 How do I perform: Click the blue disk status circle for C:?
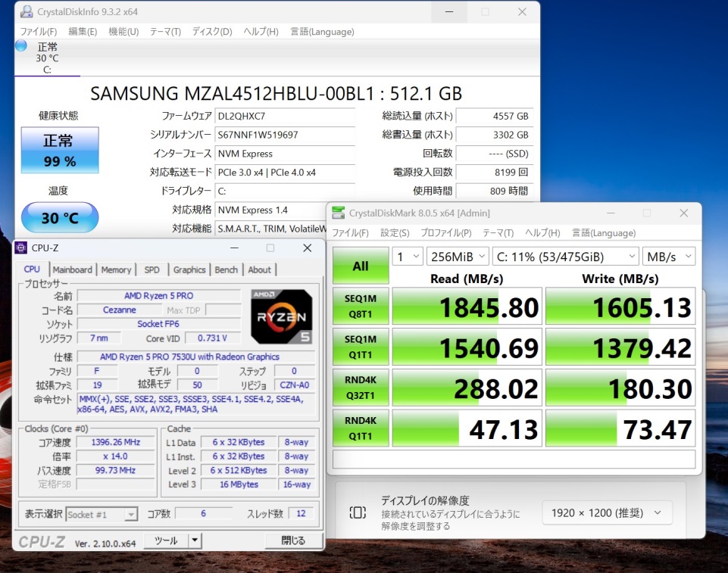point(21,45)
